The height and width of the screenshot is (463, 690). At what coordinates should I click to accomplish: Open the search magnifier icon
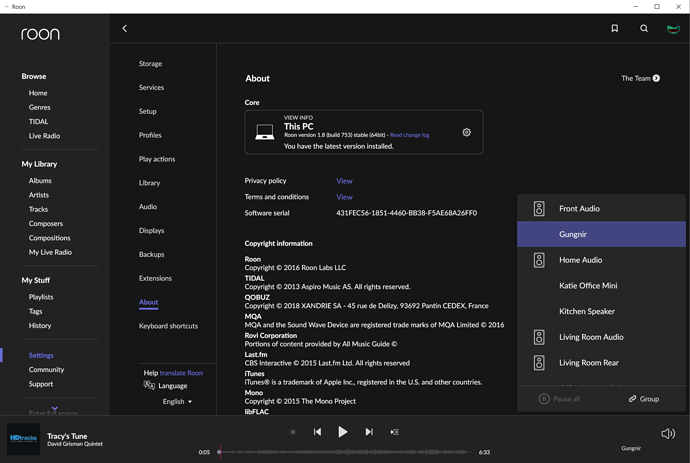coord(644,29)
